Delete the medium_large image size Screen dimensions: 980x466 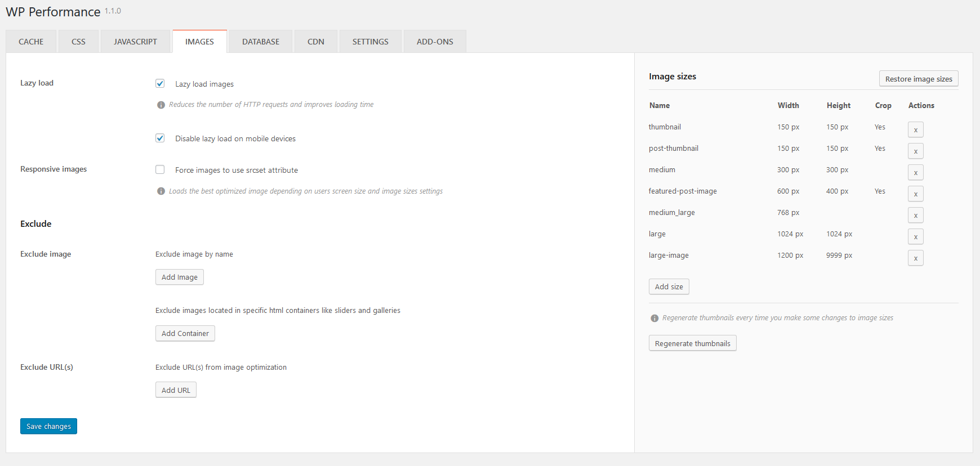(915, 216)
